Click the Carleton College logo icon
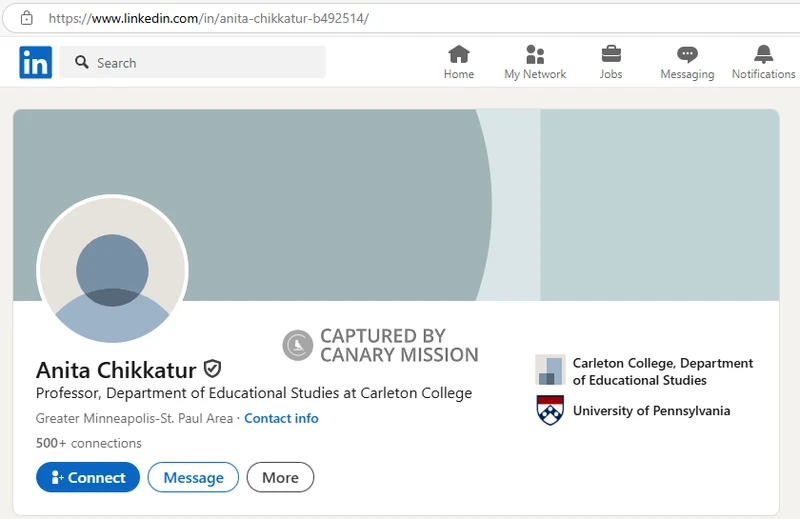Viewport: 800px width, 519px height. click(550, 369)
